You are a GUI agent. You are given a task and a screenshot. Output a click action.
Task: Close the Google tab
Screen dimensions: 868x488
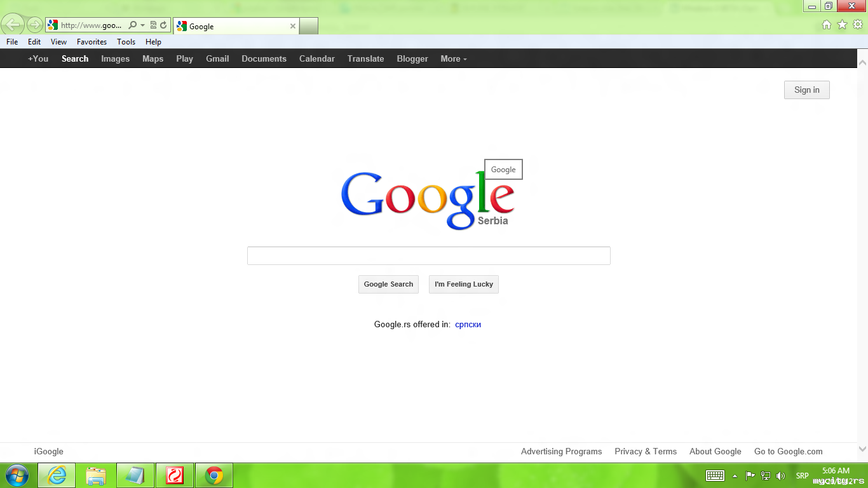[293, 26]
